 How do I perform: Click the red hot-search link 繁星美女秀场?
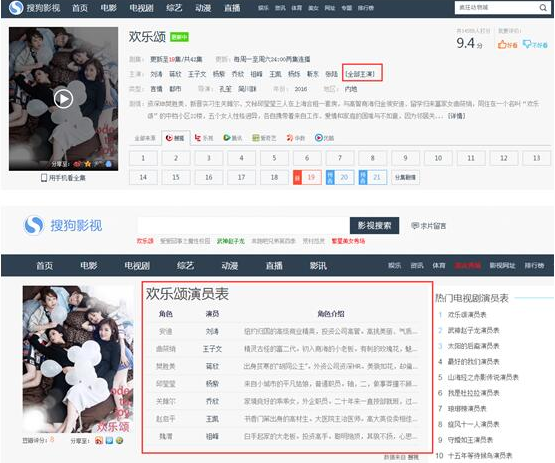coord(348,241)
